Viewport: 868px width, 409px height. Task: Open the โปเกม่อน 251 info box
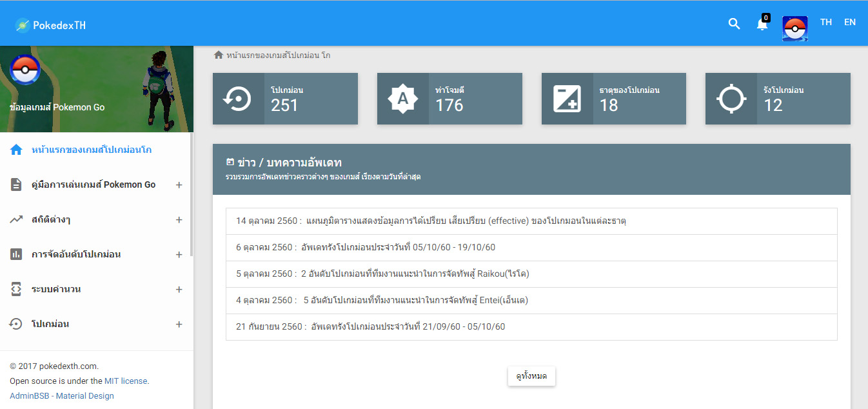[285, 99]
